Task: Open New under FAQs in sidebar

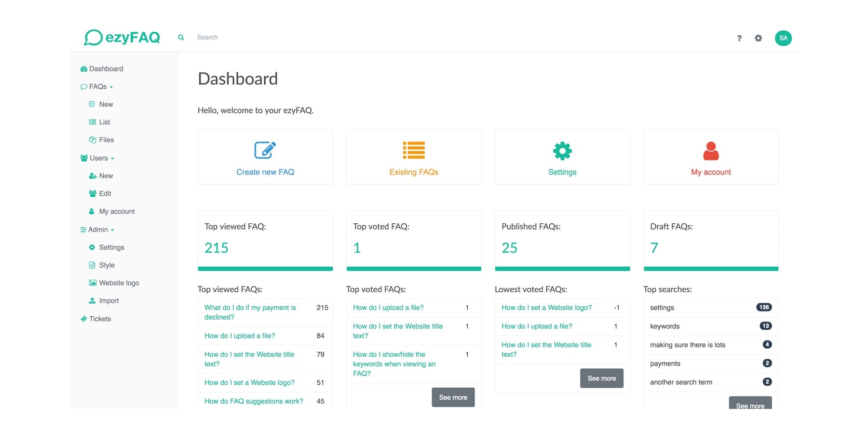Action: point(101,104)
